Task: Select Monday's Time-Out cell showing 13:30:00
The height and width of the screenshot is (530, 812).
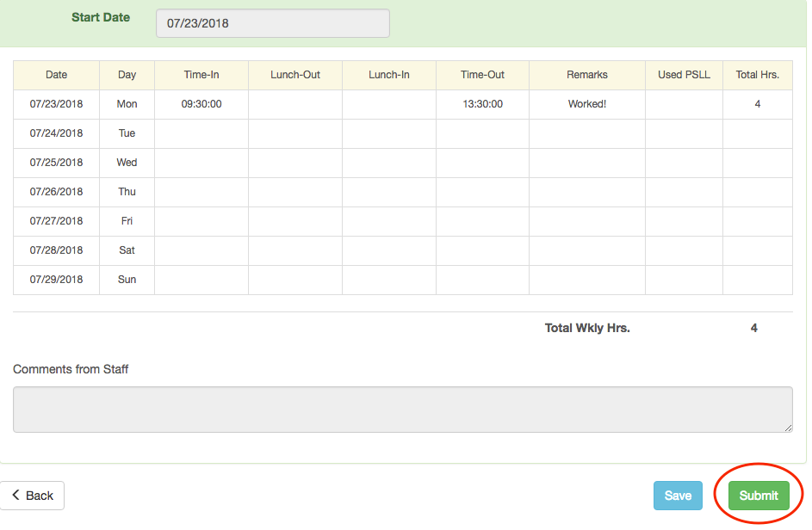Action: click(x=482, y=104)
